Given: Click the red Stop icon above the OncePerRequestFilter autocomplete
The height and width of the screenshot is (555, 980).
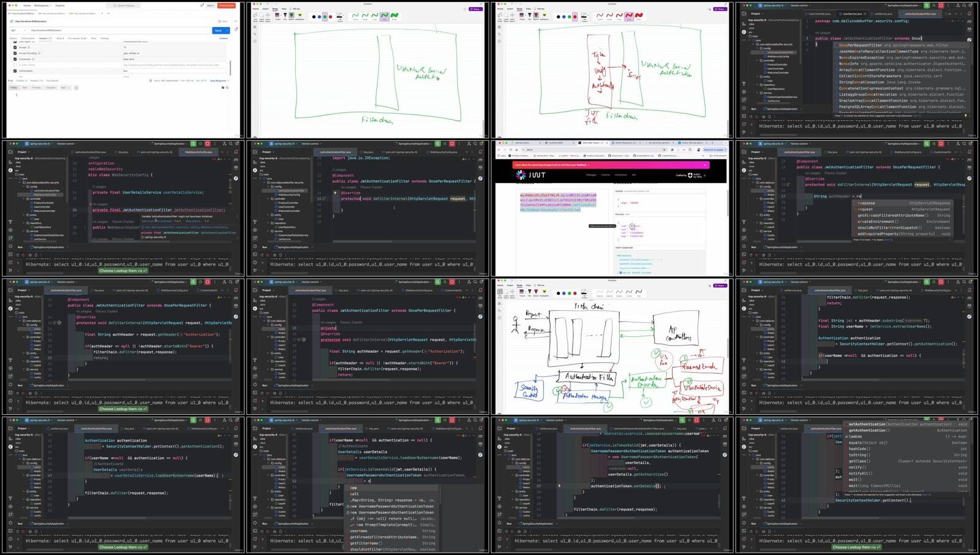Looking at the screenshot, I should pyautogui.click(x=941, y=6).
